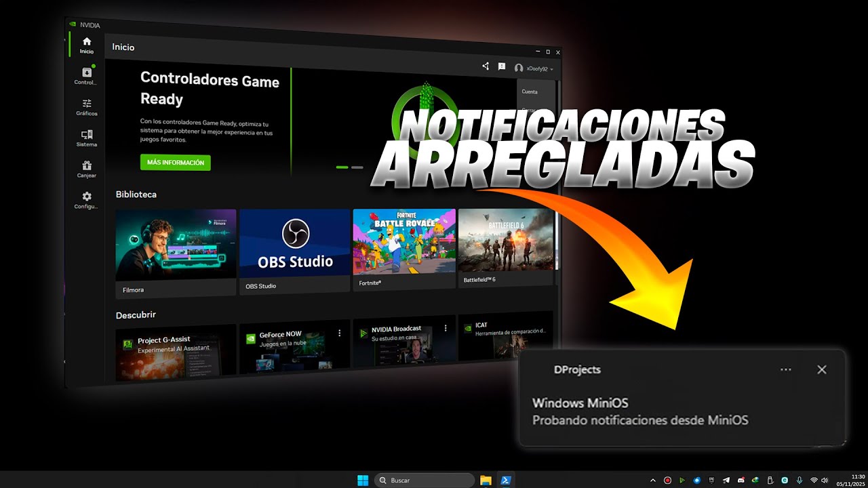
Task: Open PowerShell from the taskbar
Action: (x=505, y=480)
